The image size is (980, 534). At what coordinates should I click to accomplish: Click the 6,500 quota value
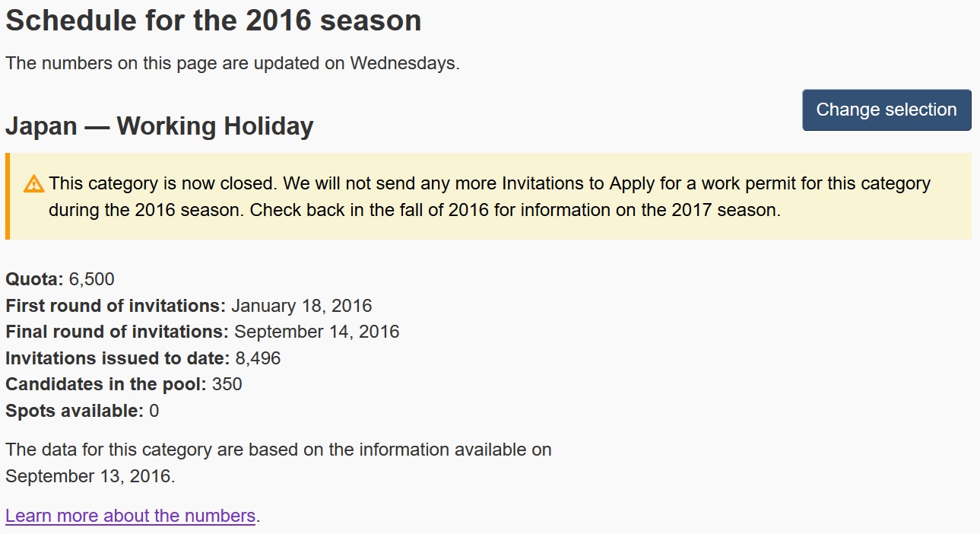click(92, 279)
